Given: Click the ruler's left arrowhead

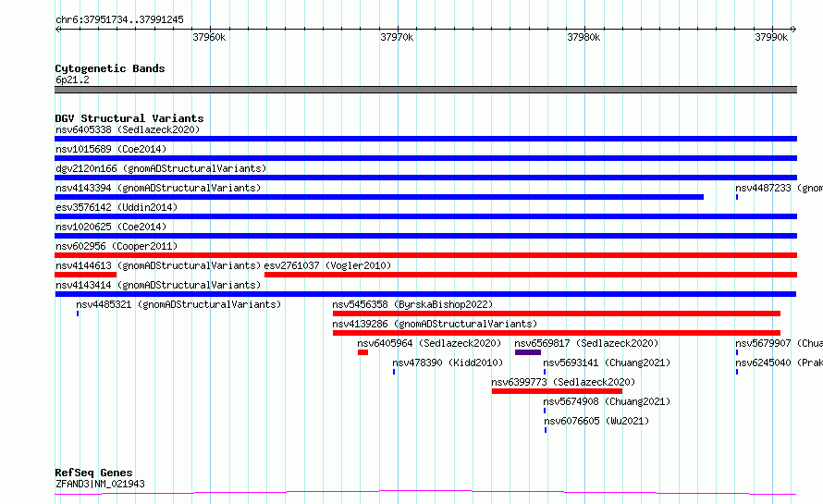Looking at the screenshot, I should [x=57, y=29].
